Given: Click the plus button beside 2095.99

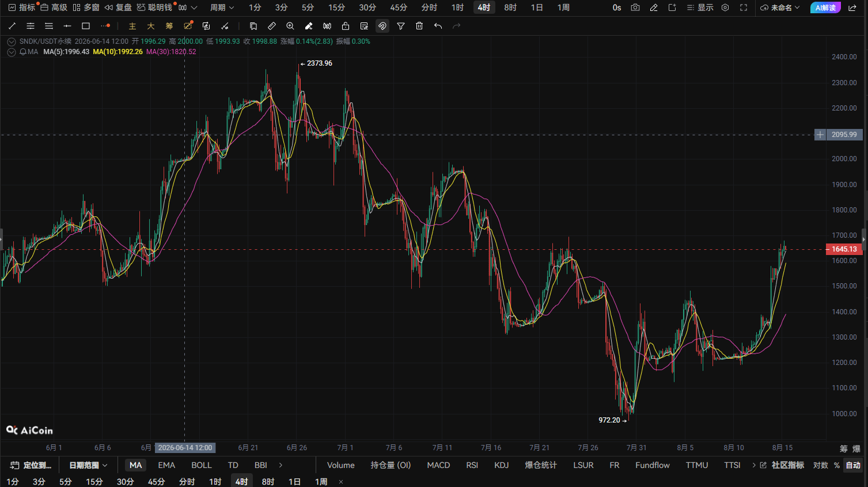Looking at the screenshot, I should pos(820,135).
